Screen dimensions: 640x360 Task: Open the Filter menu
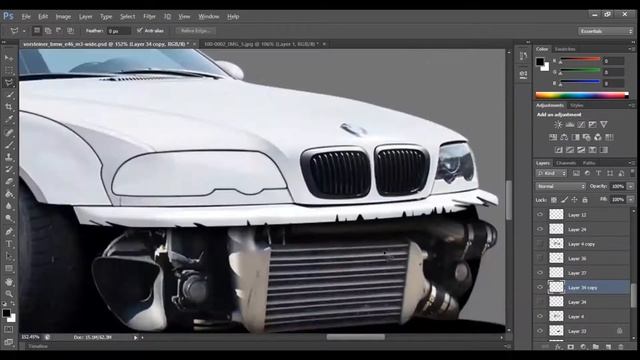tap(149, 17)
